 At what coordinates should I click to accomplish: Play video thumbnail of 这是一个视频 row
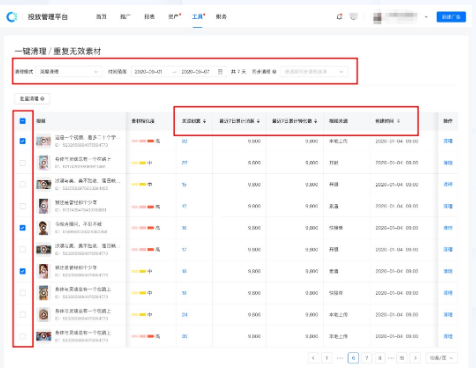point(44,141)
